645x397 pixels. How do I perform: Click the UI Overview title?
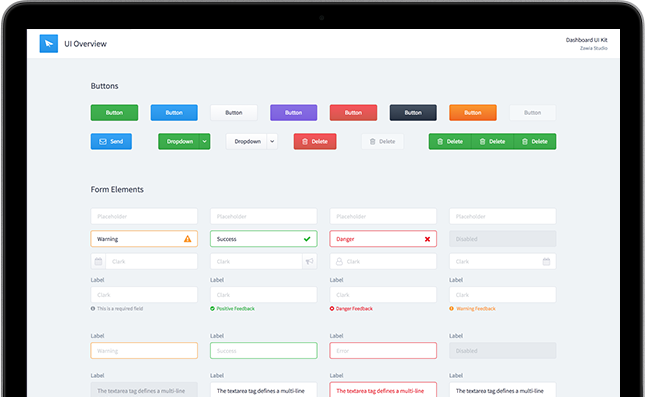coord(85,44)
